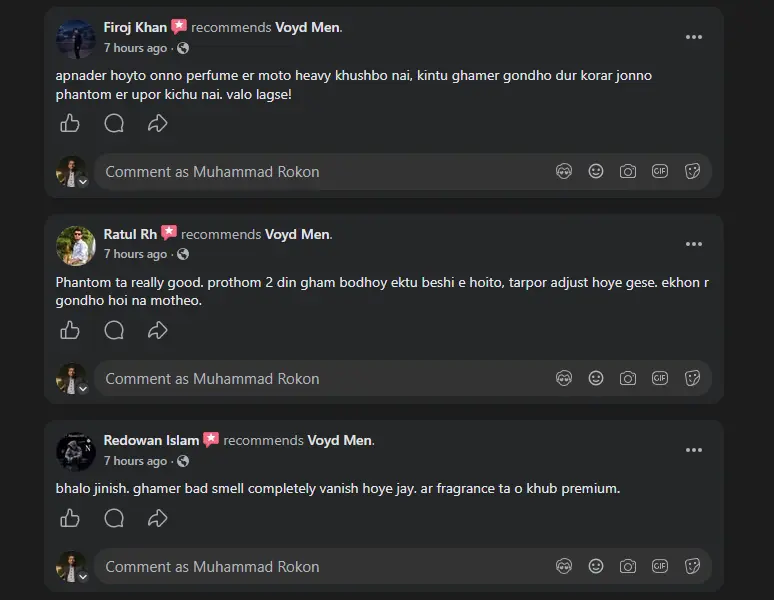Open more options for Ratul Rh's post
The image size is (774, 600).
[x=694, y=244]
